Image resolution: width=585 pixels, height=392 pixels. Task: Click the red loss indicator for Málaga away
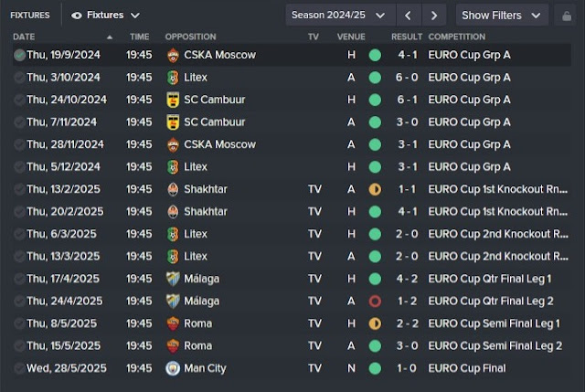375,302
